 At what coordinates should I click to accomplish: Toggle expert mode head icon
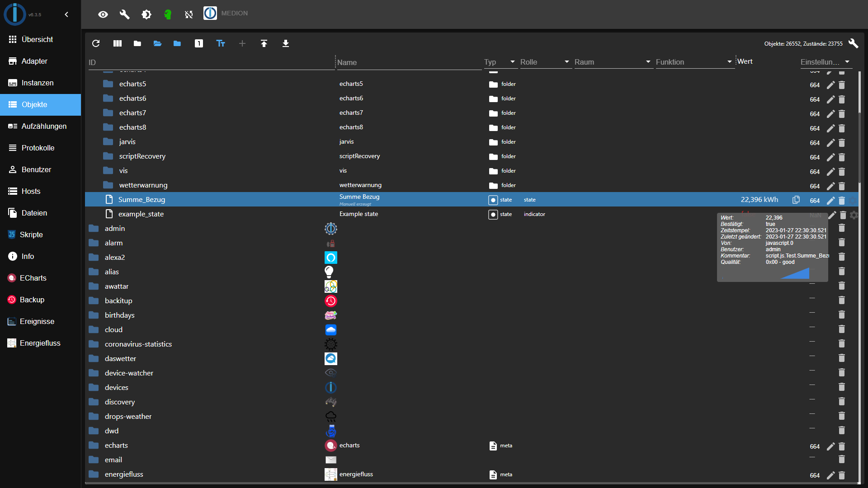pos(168,14)
